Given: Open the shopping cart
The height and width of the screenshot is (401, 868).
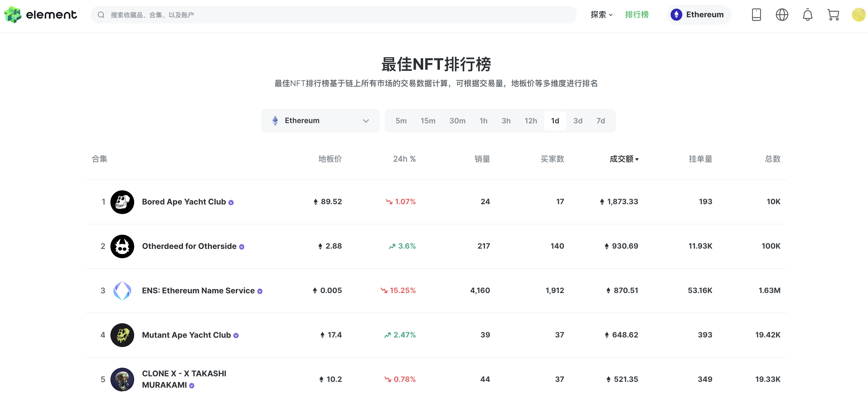Looking at the screenshot, I should tap(833, 14).
